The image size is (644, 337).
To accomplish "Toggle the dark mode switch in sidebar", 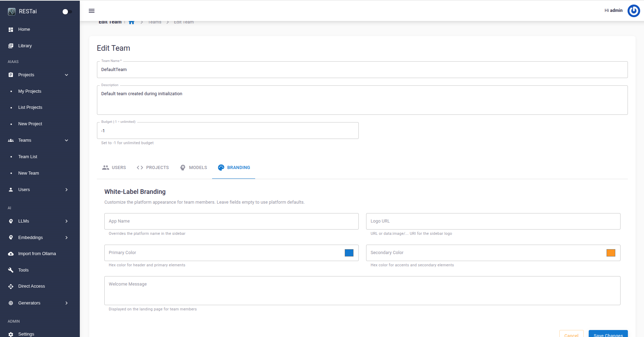I will 67,12.
